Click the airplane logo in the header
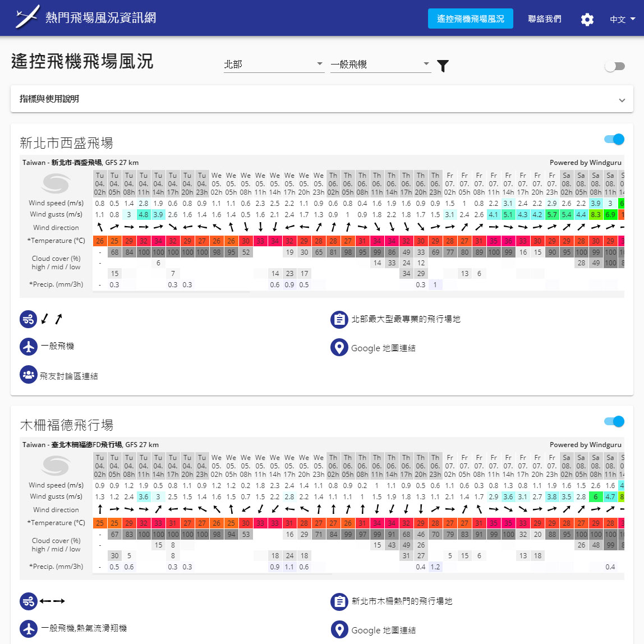The width and height of the screenshot is (644, 644). point(27,18)
